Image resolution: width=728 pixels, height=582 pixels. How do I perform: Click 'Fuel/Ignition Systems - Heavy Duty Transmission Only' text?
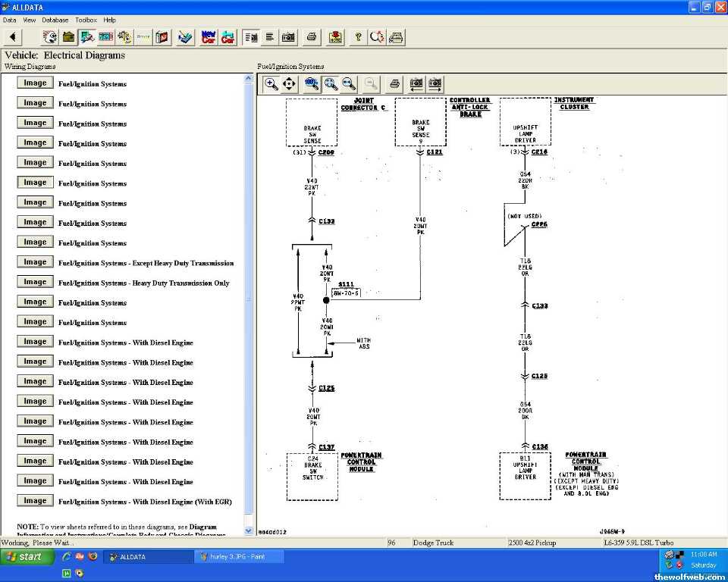[144, 283]
